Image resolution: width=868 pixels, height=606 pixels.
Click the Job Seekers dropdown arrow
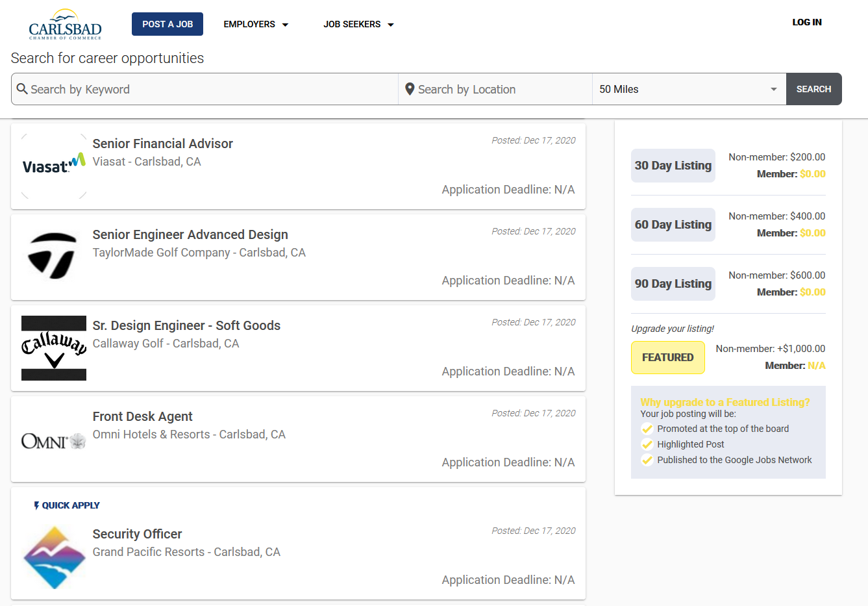click(391, 25)
